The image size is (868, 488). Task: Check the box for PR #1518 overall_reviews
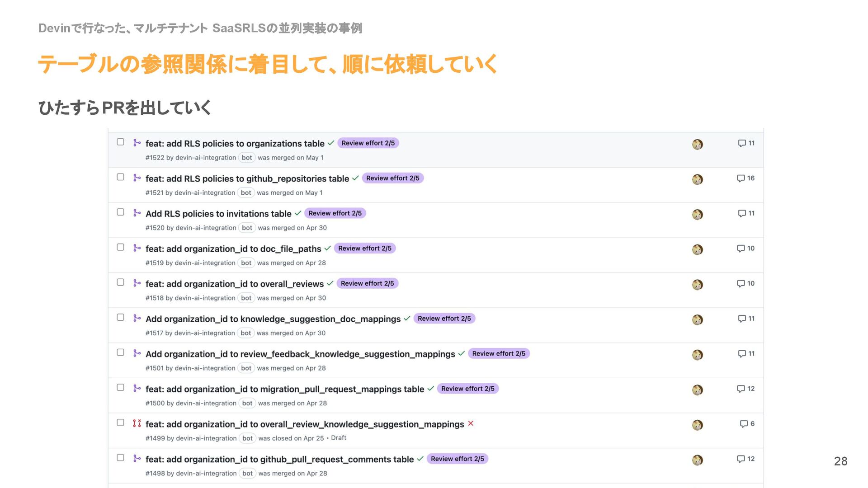[x=120, y=282]
